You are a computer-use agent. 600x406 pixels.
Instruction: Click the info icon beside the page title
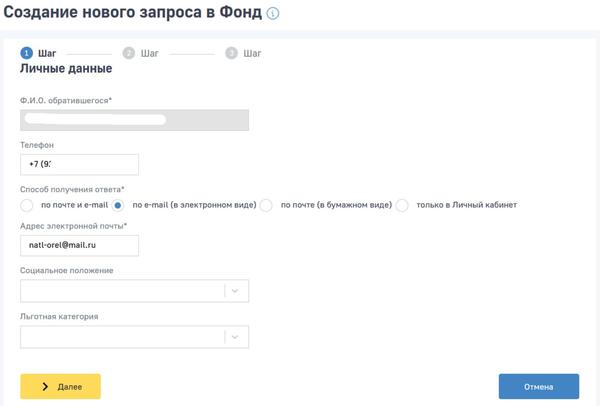(x=273, y=14)
